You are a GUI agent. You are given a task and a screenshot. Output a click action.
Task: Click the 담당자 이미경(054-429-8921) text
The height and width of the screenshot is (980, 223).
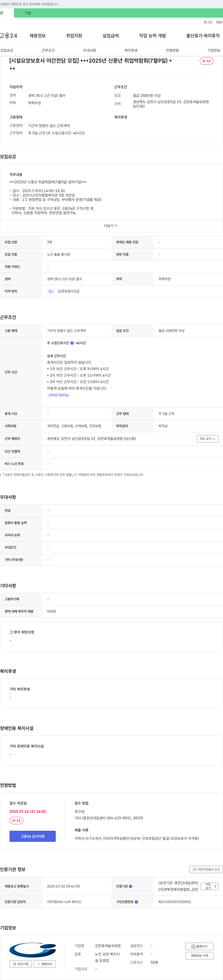(x=64, y=902)
